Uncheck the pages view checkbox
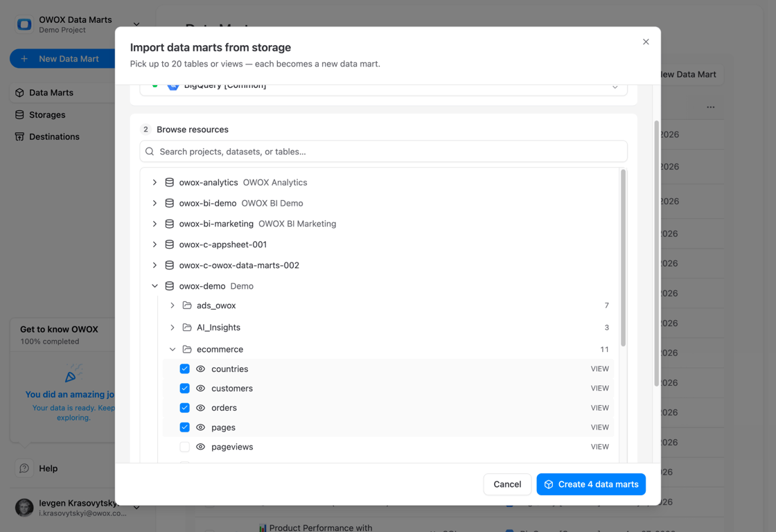Screen dimensions: 776x532 [184, 427]
